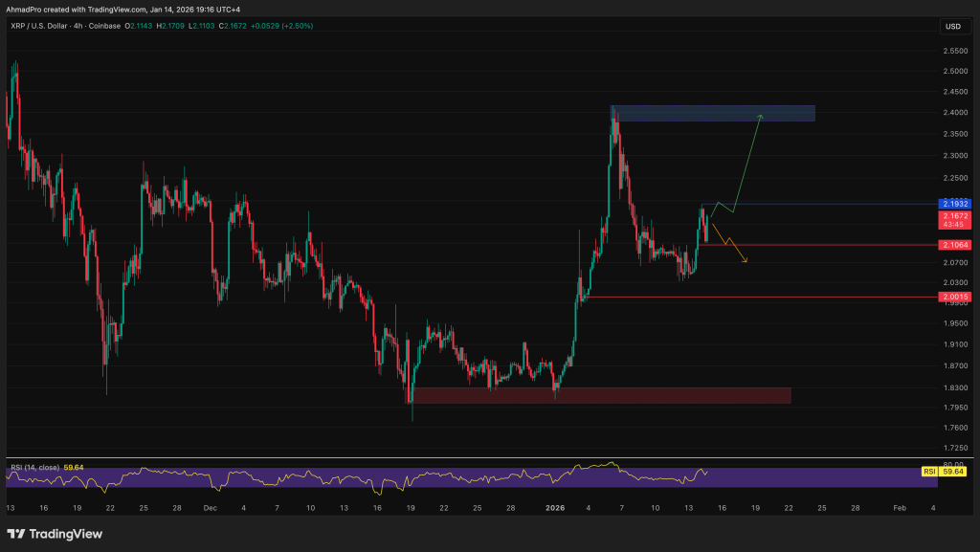Click the current price 2.1672 countdown label
Image resolution: width=980 pixels, height=552 pixels.
pyautogui.click(x=956, y=220)
